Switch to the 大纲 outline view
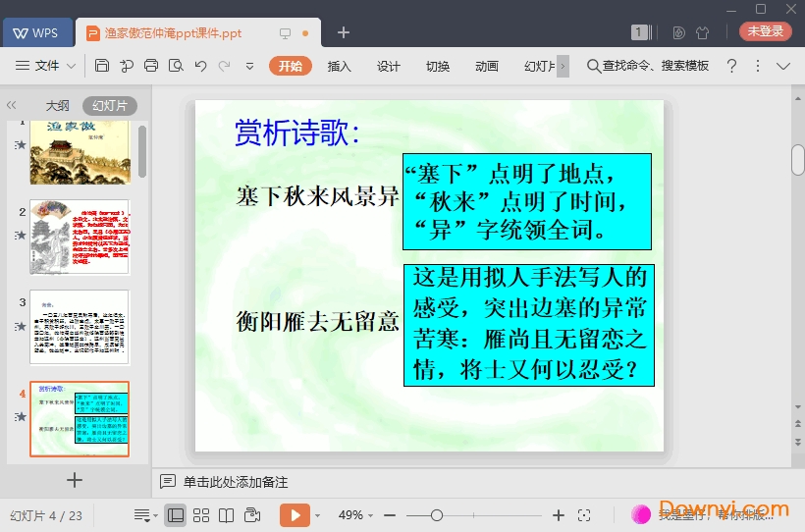 58,106
